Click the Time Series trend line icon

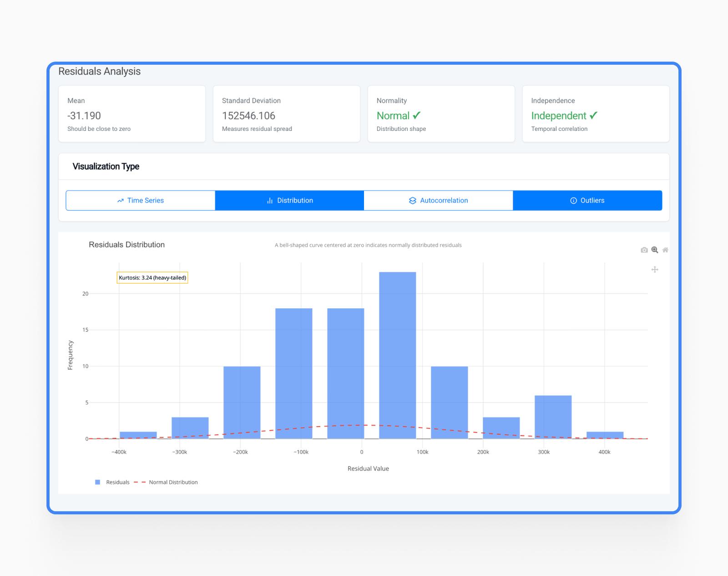tap(121, 200)
